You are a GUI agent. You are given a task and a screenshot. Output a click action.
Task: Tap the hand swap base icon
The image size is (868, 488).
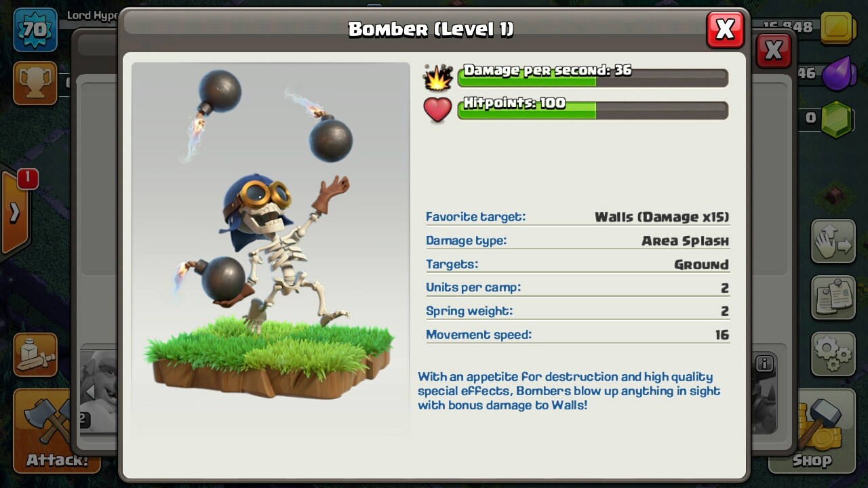(x=833, y=241)
